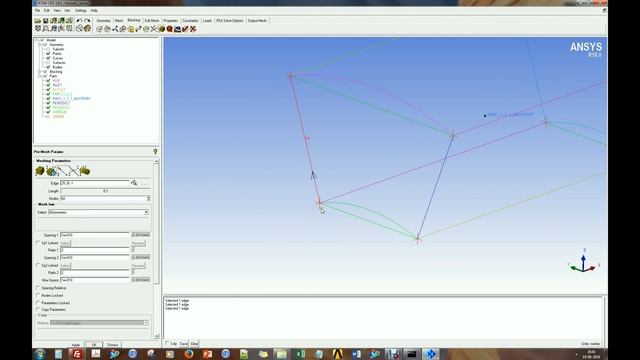Click the Open Project toolbar icon
This screenshot has height=360, width=640.
tap(38, 21)
